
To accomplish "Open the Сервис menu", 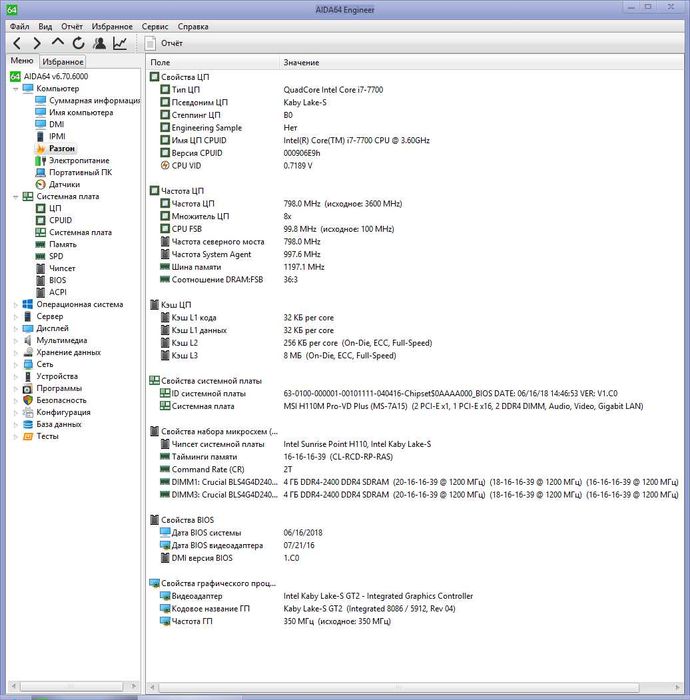I will 155,26.
